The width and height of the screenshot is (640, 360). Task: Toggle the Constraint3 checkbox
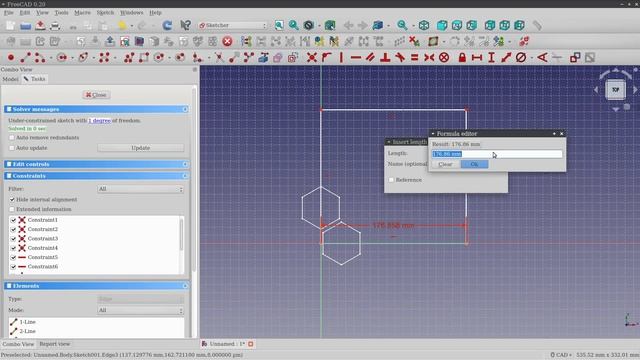13,238
